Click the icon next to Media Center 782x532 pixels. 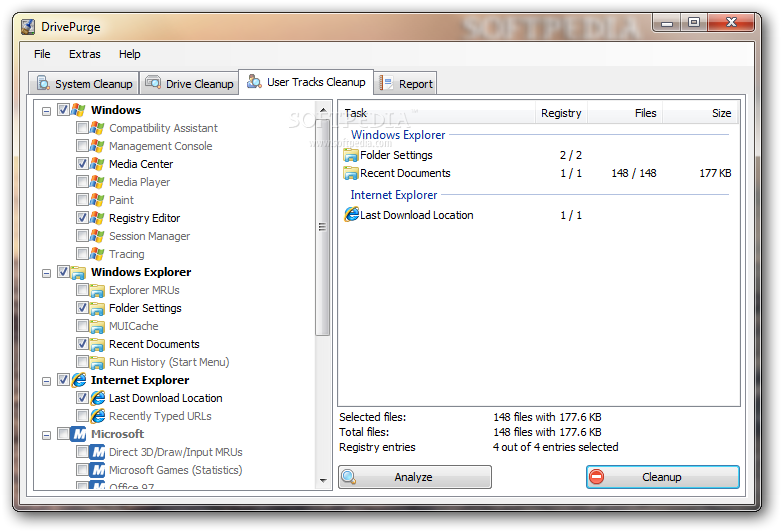pyautogui.click(x=97, y=164)
